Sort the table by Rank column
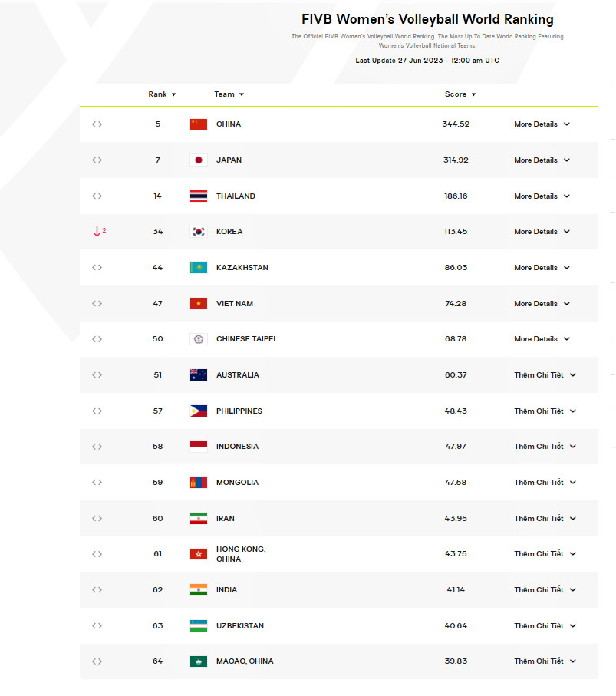This screenshot has width=616, height=696. click(162, 94)
